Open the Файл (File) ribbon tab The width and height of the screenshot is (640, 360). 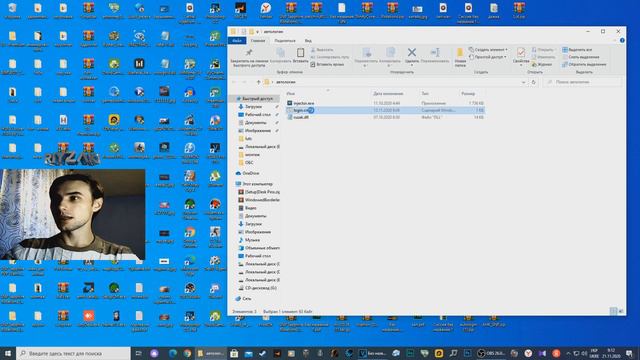(237, 40)
